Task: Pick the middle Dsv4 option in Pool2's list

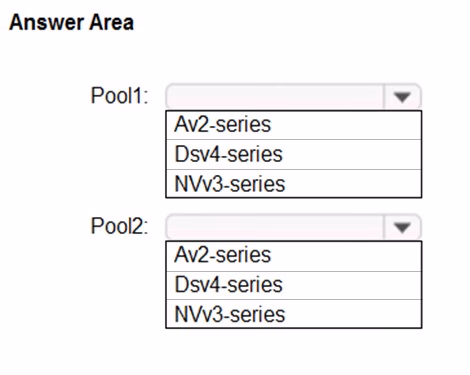Action: pos(294,285)
